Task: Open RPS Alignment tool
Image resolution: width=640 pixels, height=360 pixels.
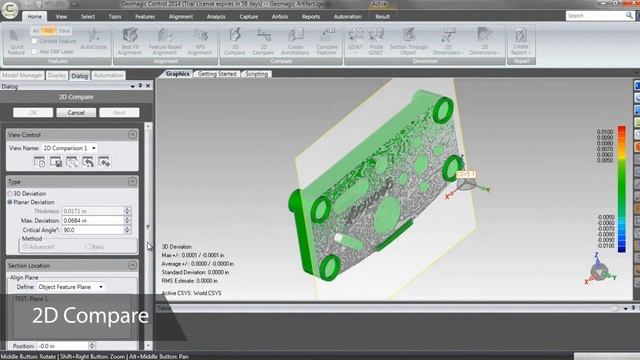Action: coord(200,42)
